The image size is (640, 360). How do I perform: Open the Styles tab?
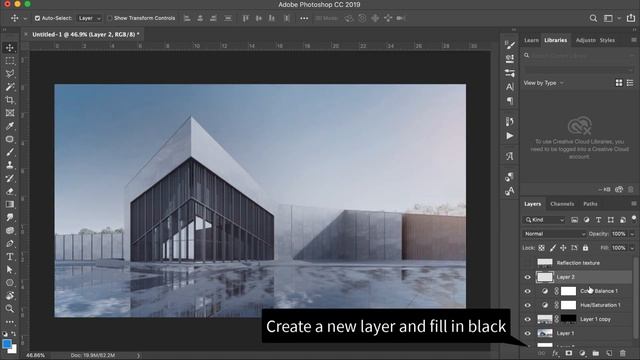[x=607, y=40]
